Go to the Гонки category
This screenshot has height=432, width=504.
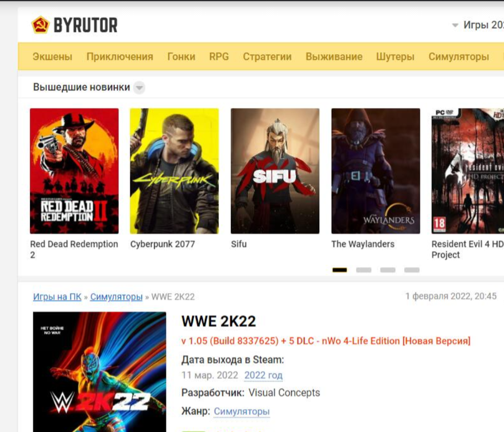click(181, 56)
